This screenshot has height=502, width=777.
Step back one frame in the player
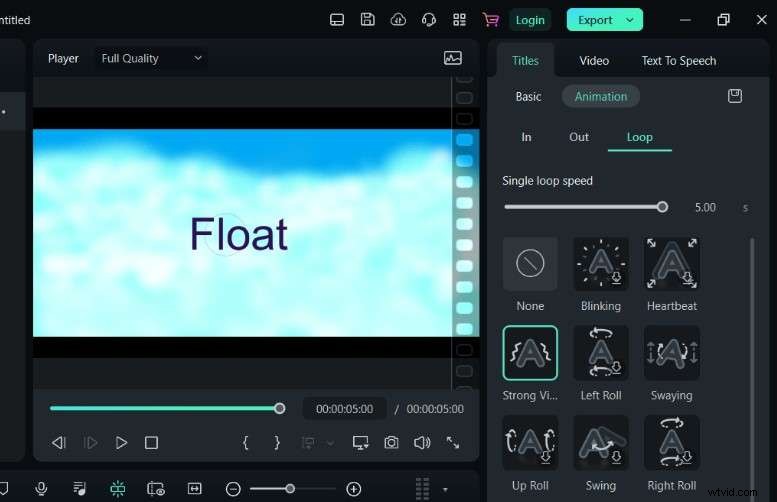59,443
